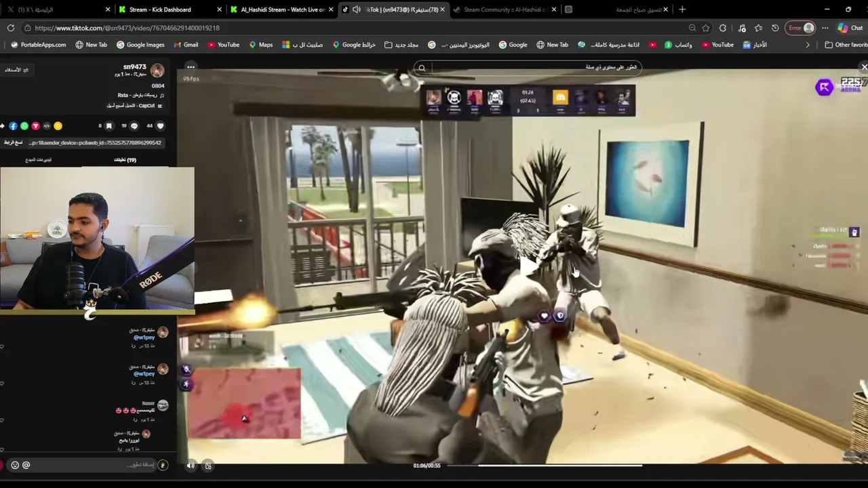Viewport: 868px width, 488px height.
Task: Open the Gmail bookmark
Action: (x=185, y=45)
